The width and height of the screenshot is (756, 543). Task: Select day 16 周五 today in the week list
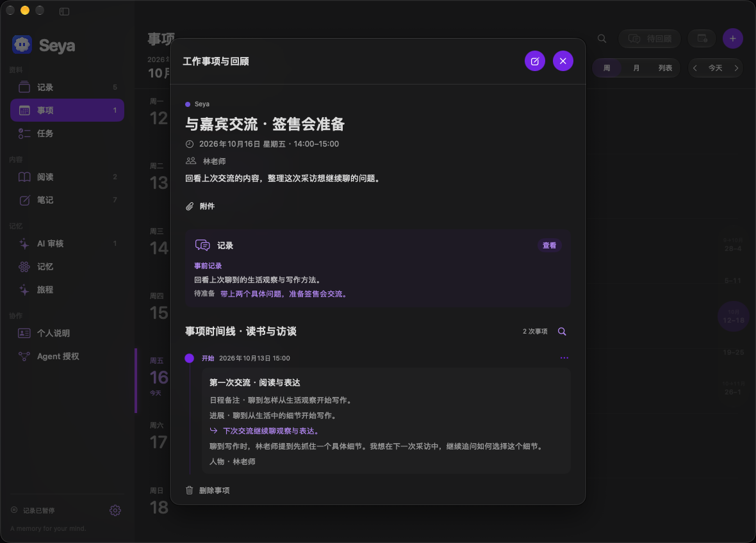(158, 377)
